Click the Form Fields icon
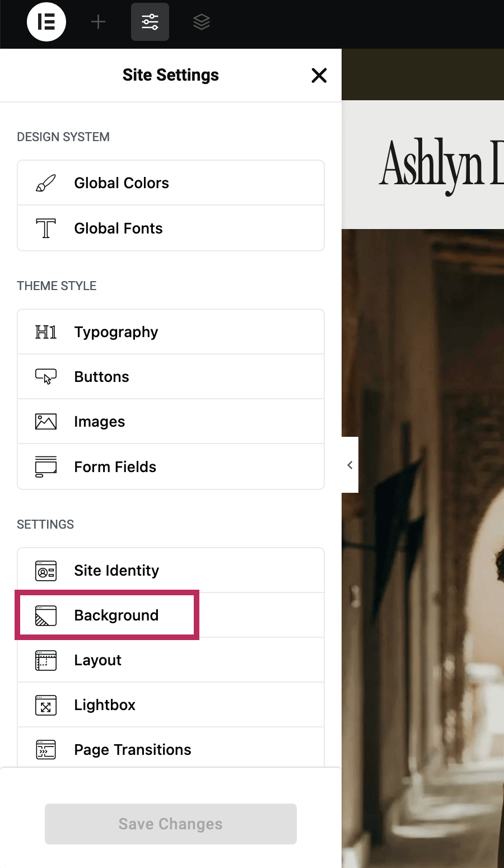 (46, 466)
